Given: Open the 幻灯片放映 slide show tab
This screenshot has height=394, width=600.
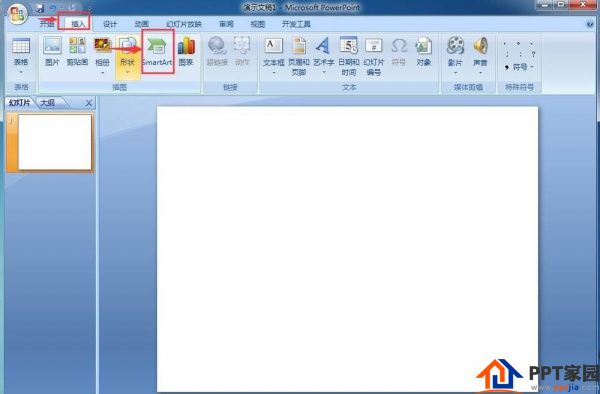Looking at the screenshot, I should pos(184,24).
